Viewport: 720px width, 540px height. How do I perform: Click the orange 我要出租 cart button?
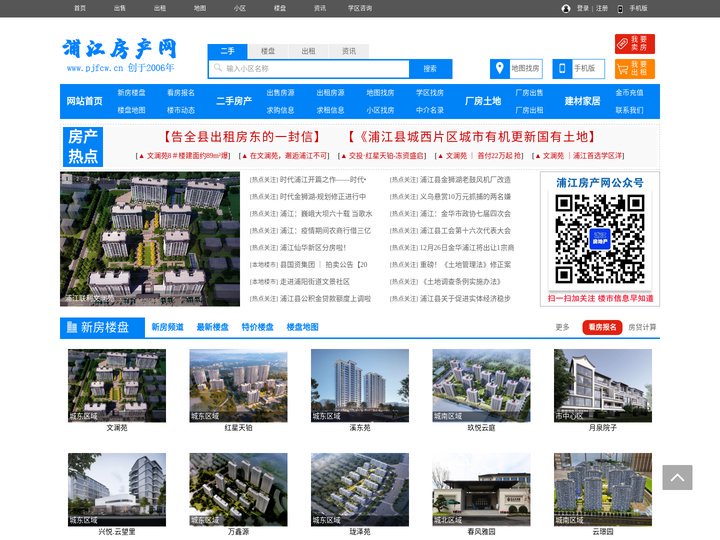(x=635, y=69)
